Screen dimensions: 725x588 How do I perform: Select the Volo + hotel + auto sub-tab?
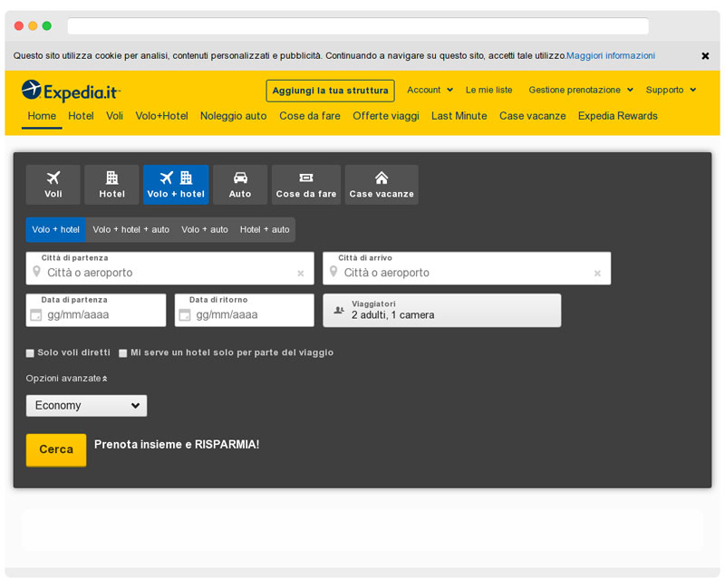click(131, 230)
